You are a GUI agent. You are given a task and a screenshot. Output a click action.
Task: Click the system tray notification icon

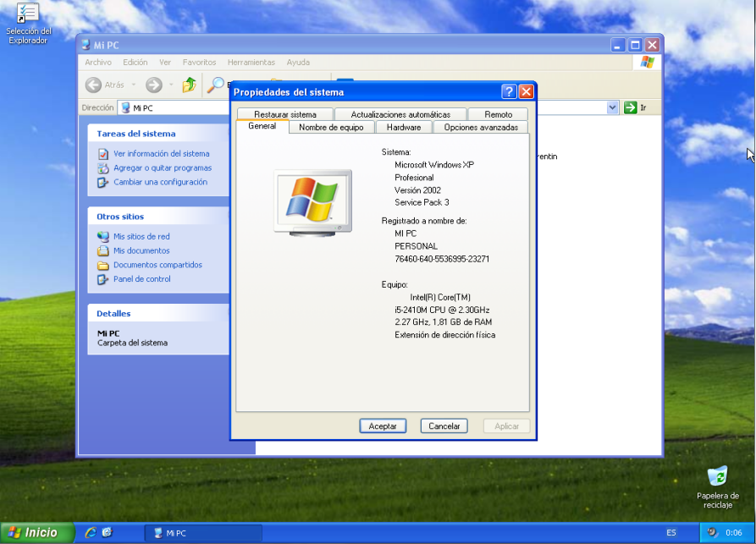pyautogui.click(x=712, y=532)
